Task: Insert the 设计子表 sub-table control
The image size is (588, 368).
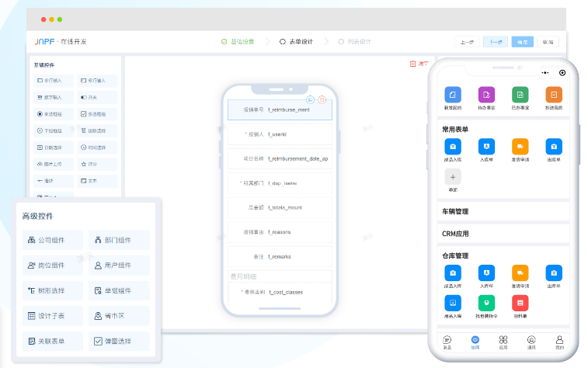Action: 53,316
